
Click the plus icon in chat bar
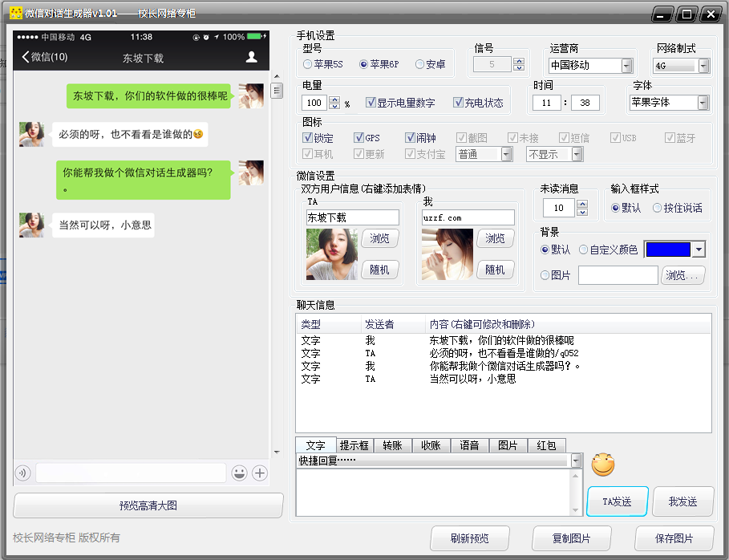[260, 473]
